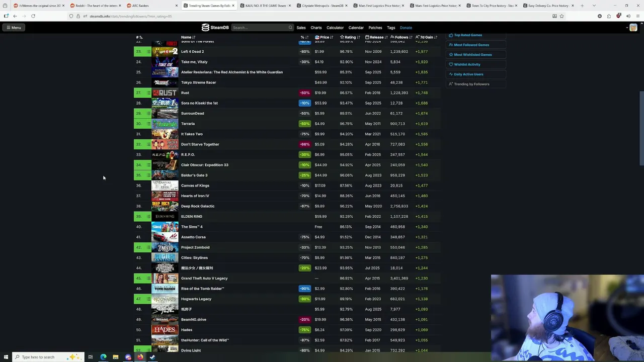
Task: Open the Tags menu item
Action: coord(391,28)
